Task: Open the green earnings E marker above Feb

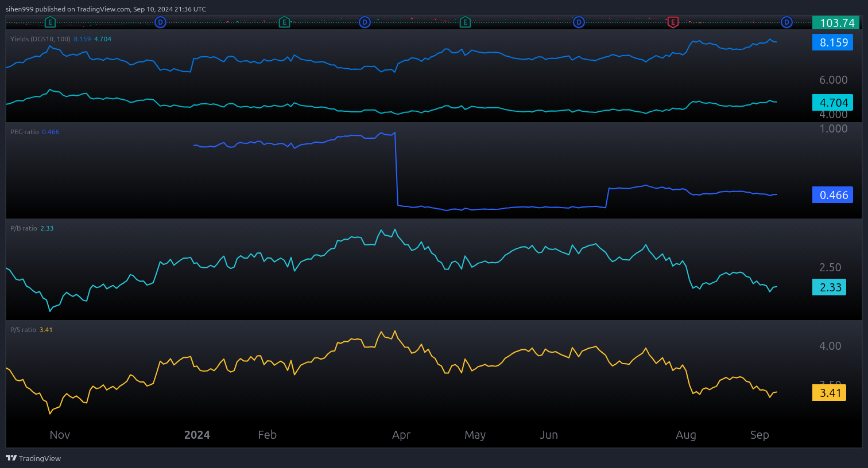Action: tap(284, 22)
